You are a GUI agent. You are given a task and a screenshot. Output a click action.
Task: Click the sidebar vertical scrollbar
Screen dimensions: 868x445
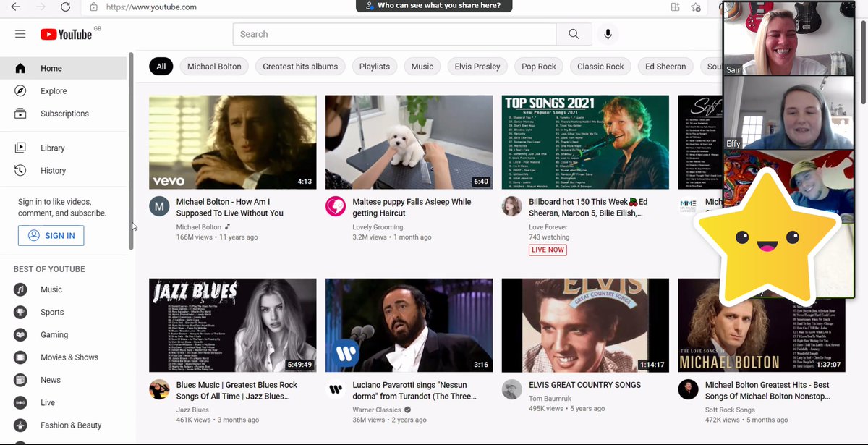(131, 151)
